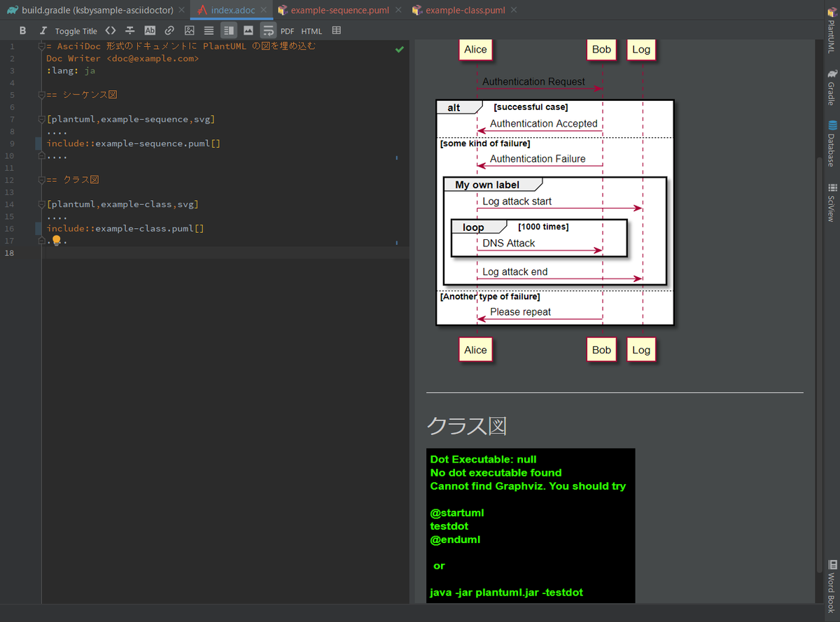Insert a hyperlink using the chain icon
This screenshot has width=840, height=622.
169,31
